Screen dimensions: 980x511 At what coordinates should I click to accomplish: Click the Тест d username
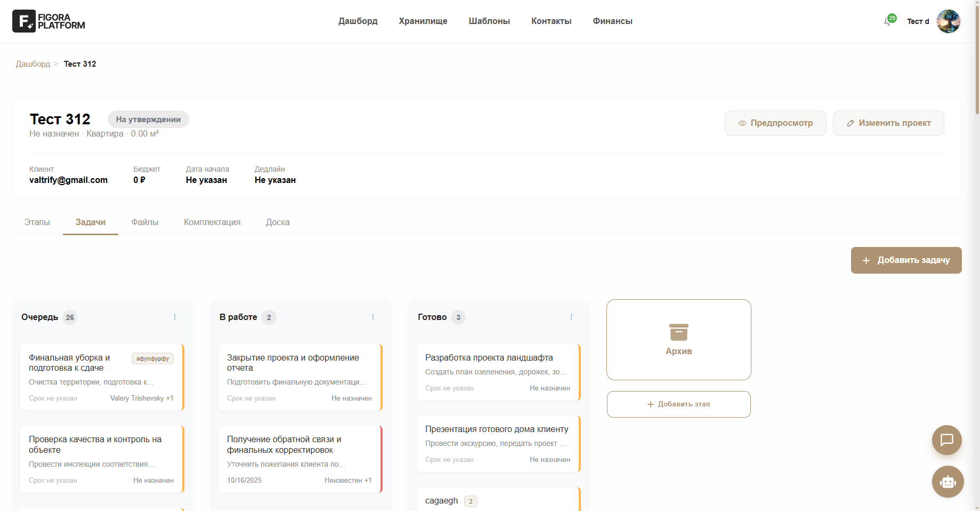pos(918,21)
